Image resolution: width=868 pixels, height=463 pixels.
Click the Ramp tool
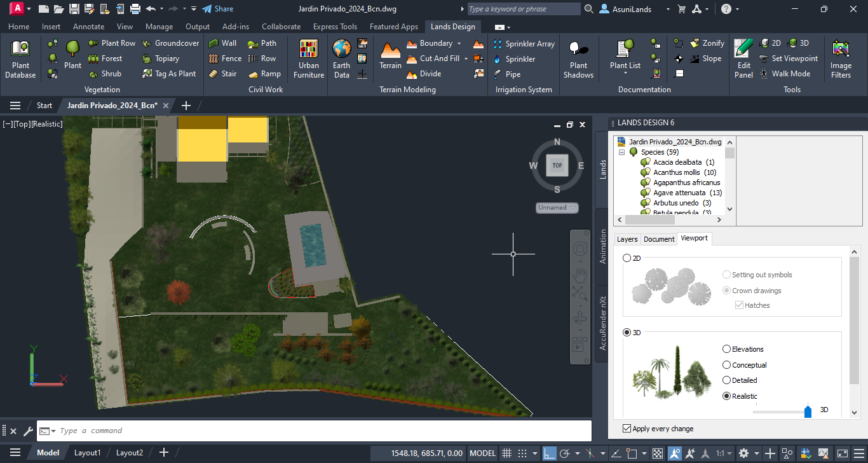point(264,74)
